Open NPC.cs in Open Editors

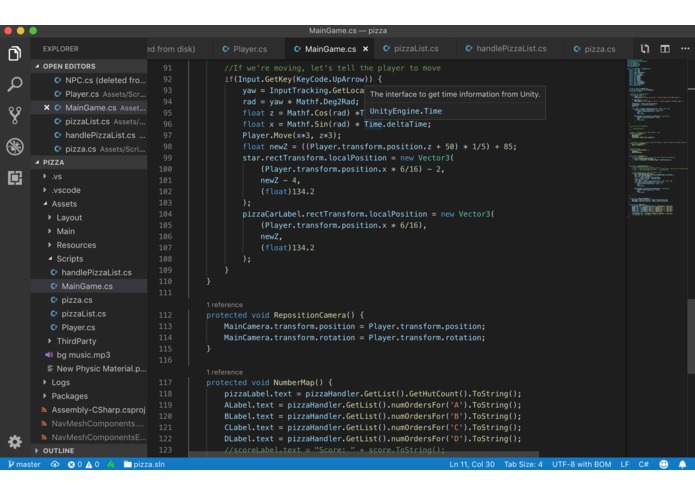89,80
